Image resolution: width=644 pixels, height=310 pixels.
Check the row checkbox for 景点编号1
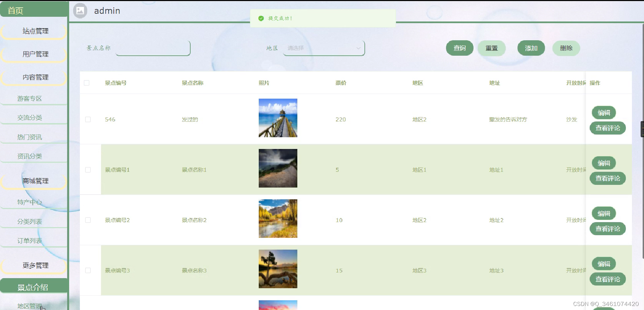(x=88, y=170)
